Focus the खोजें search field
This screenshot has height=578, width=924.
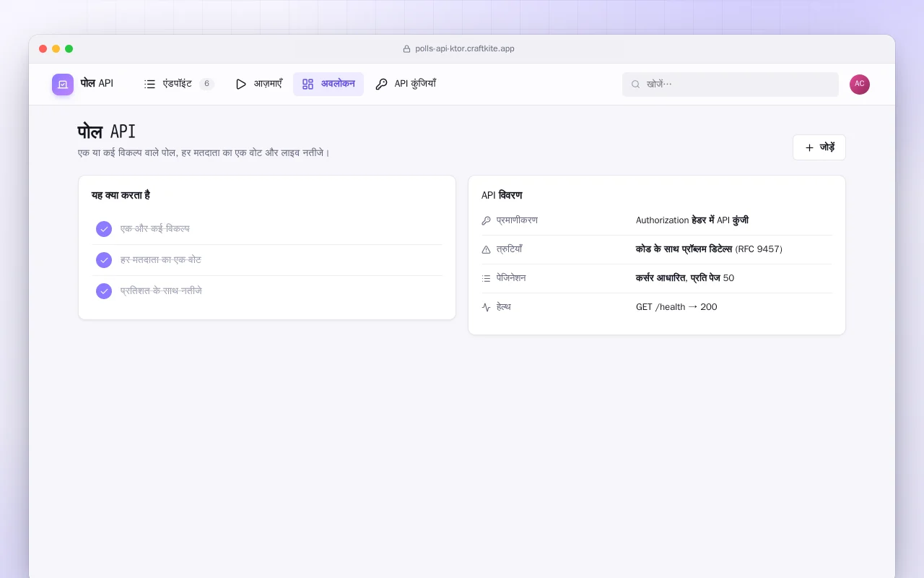731,85
